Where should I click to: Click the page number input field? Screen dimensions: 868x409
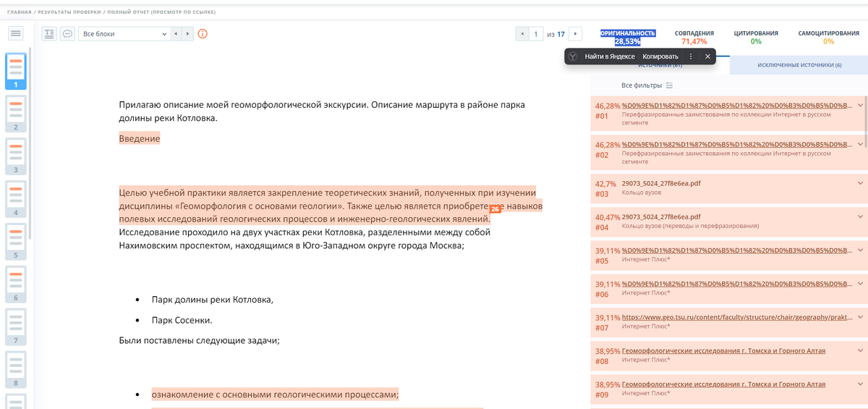tap(536, 33)
